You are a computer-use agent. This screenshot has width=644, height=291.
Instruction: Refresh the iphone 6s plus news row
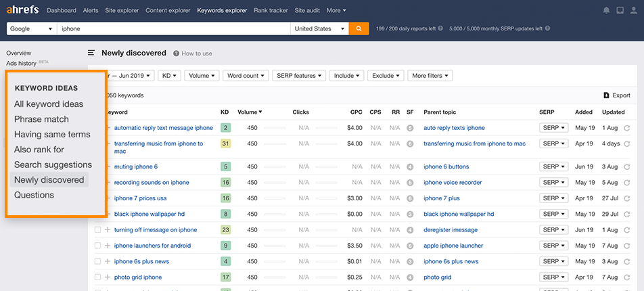pyautogui.click(x=626, y=261)
